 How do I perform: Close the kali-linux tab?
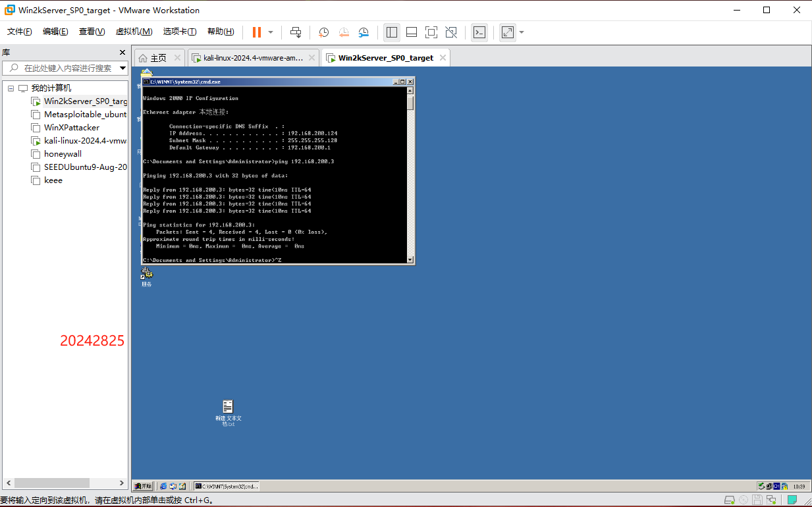pyautogui.click(x=312, y=58)
